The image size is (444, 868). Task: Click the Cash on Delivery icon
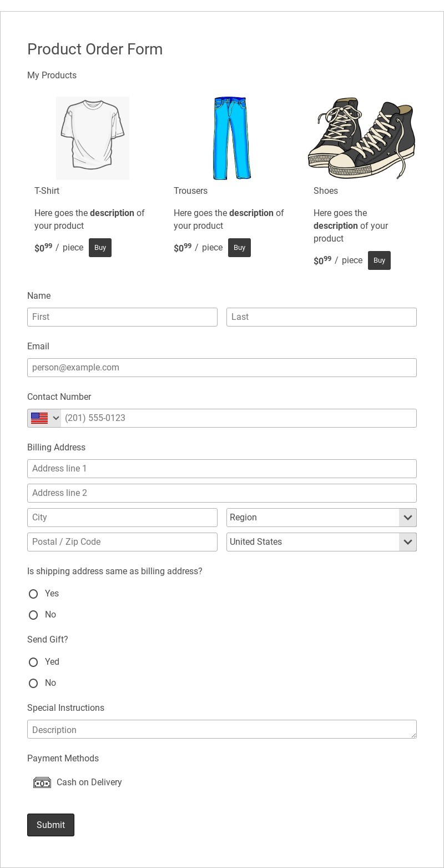coord(42,782)
